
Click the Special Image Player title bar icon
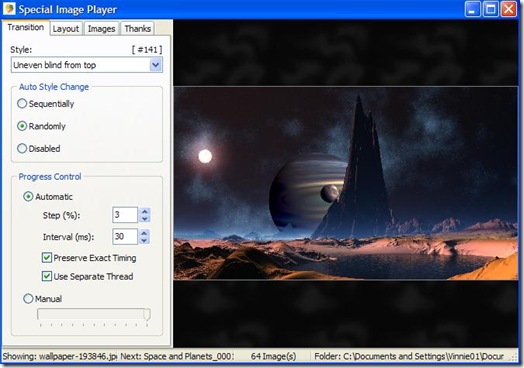(9, 8)
